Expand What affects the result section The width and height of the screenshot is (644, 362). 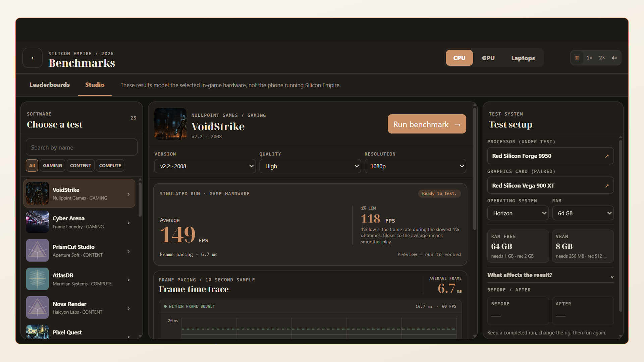(x=550, y=275)
